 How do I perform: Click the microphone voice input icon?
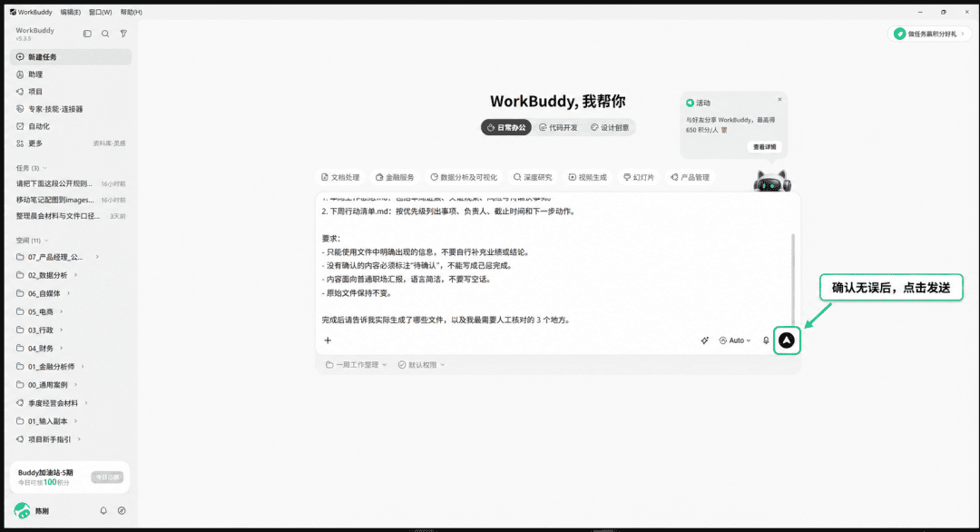coord(766,340)
